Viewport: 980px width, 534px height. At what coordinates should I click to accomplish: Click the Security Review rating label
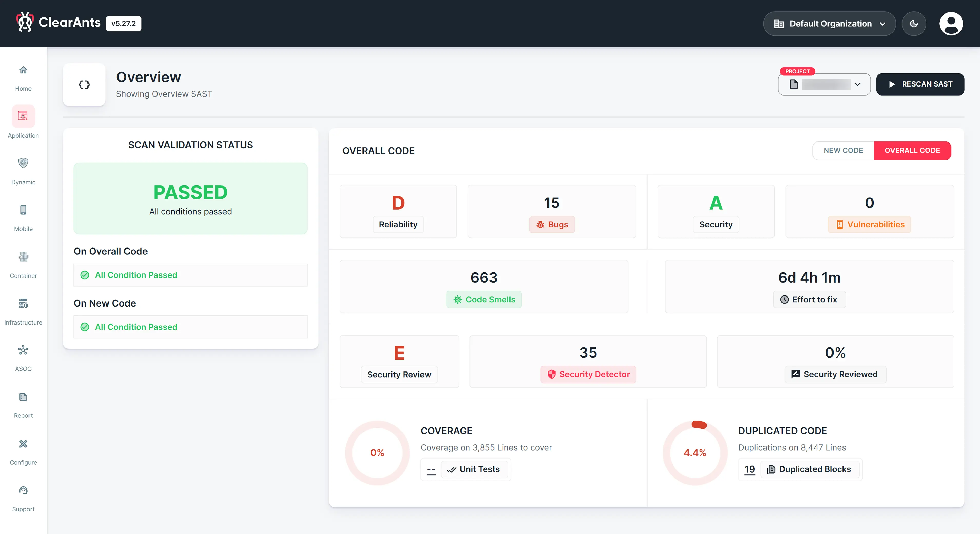(399, 375)
